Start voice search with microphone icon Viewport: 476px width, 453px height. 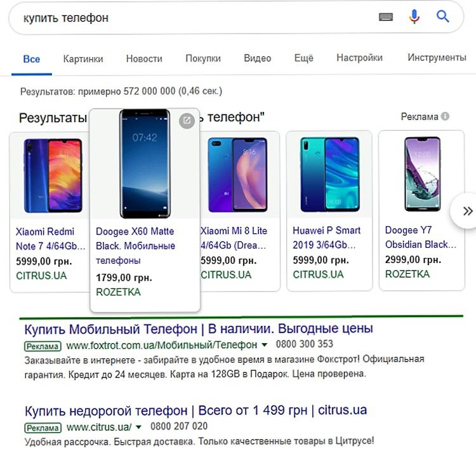pos(414,17)
